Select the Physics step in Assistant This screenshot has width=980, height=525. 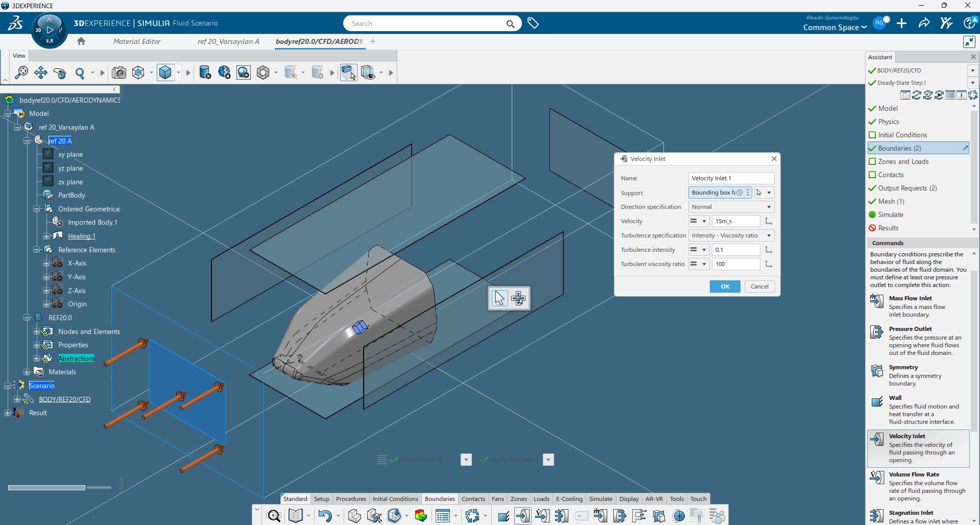click(x=889, y=122)
